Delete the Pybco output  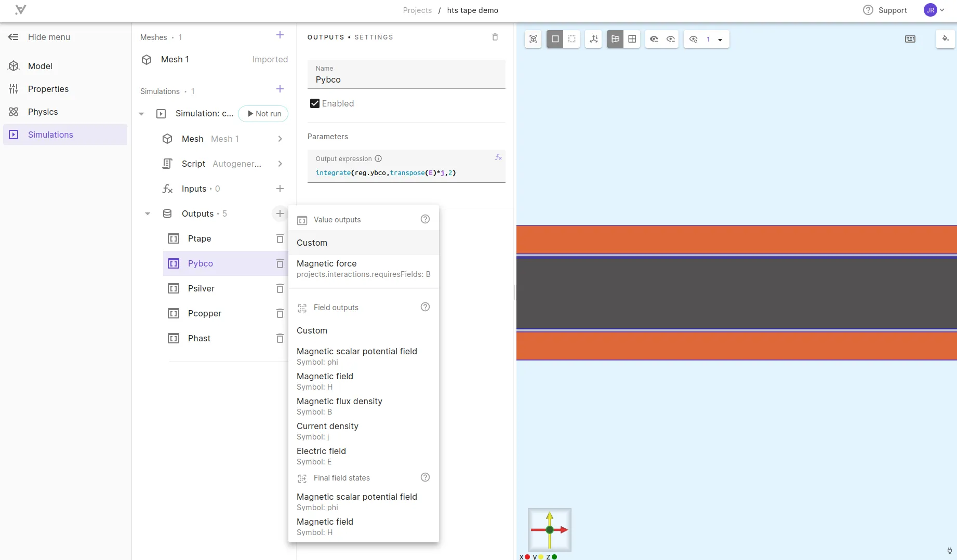280,263
